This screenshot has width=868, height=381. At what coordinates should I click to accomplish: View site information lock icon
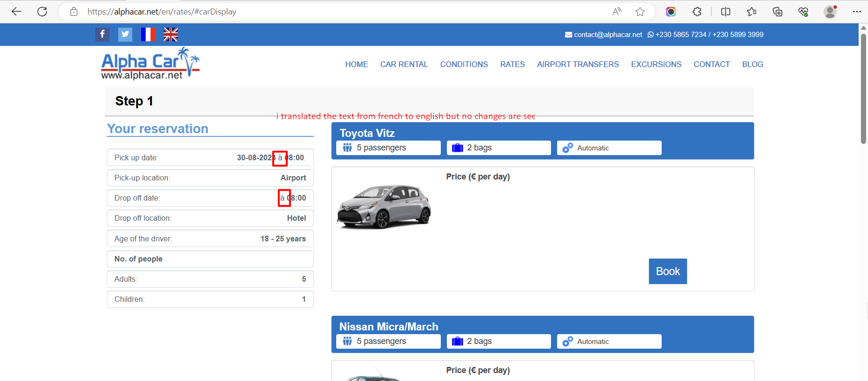point(74,12)
